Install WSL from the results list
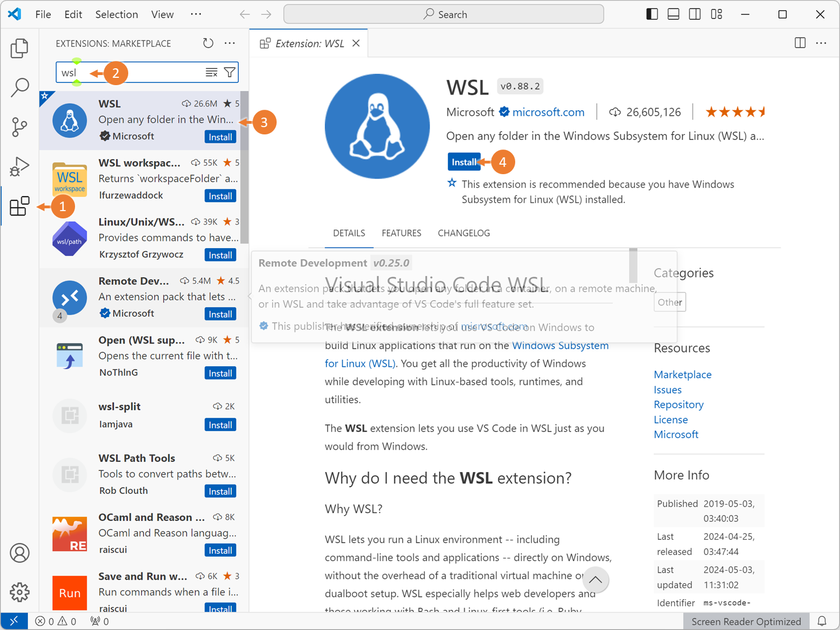 point(221,137)
